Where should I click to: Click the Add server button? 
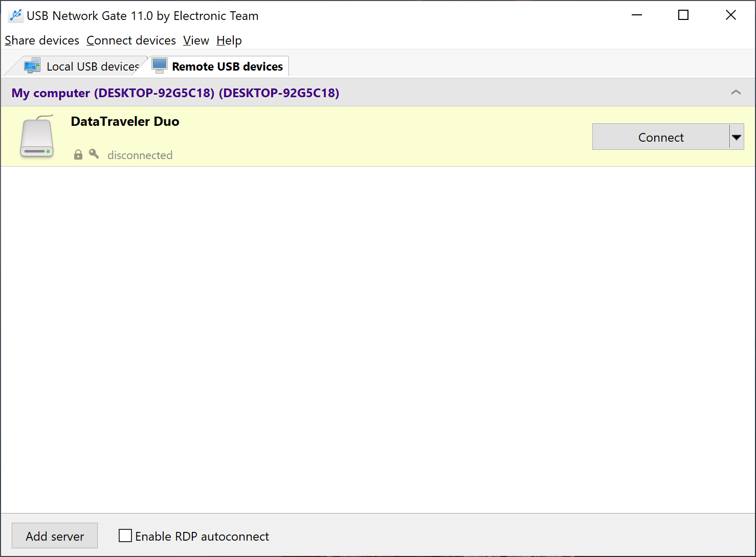[x=55, y=536]
